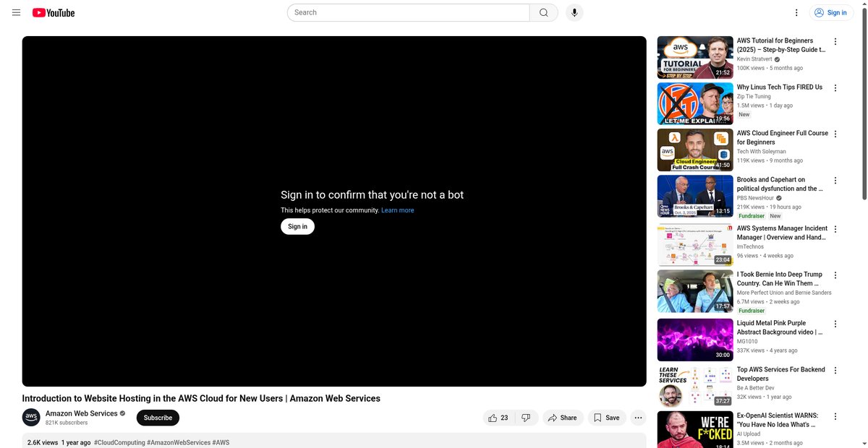Sign in using the header button

[x=831, y=12]
